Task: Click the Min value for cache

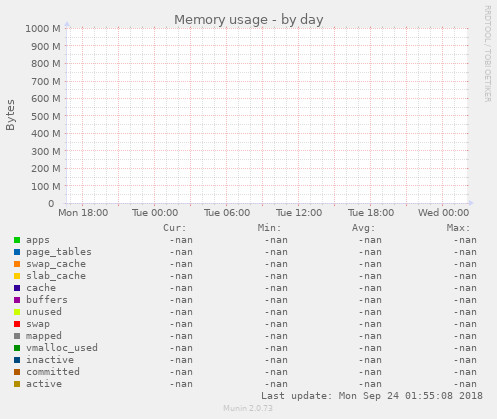Action: [x=276, y=288]
